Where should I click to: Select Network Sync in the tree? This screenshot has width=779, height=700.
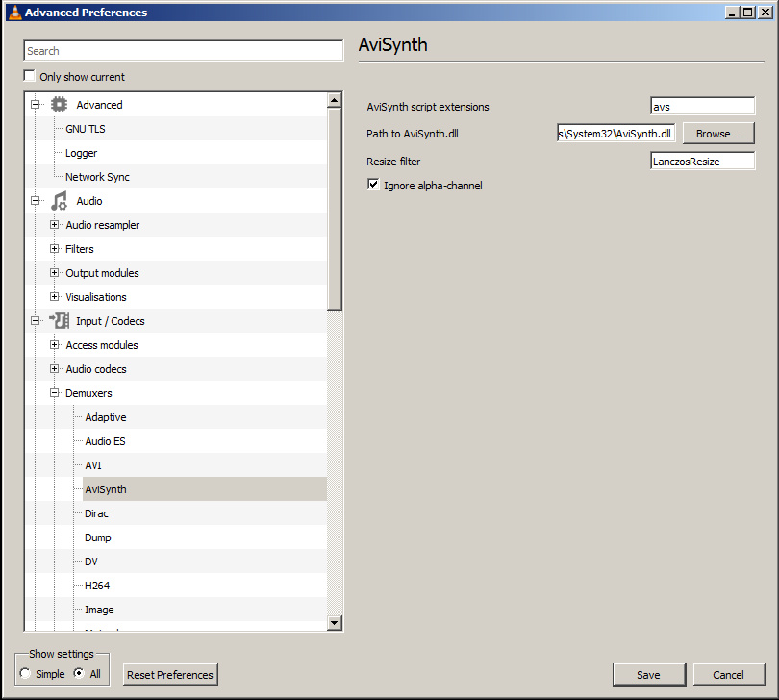[x=97, y=177]
